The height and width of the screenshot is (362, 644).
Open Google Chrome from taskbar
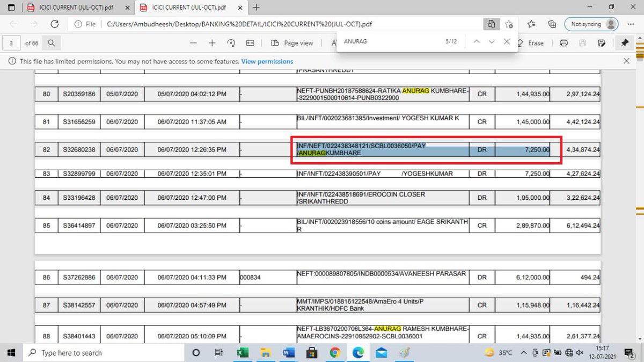(335, 353)
